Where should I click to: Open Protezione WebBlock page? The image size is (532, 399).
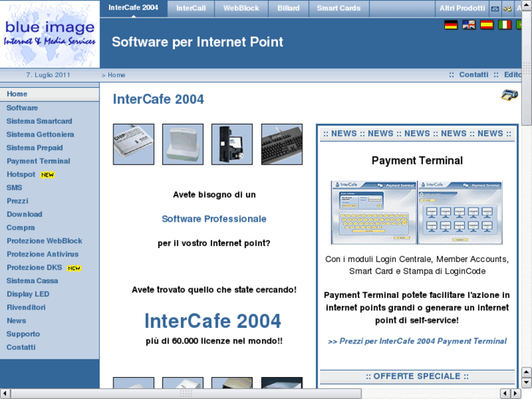click(45, 241)
